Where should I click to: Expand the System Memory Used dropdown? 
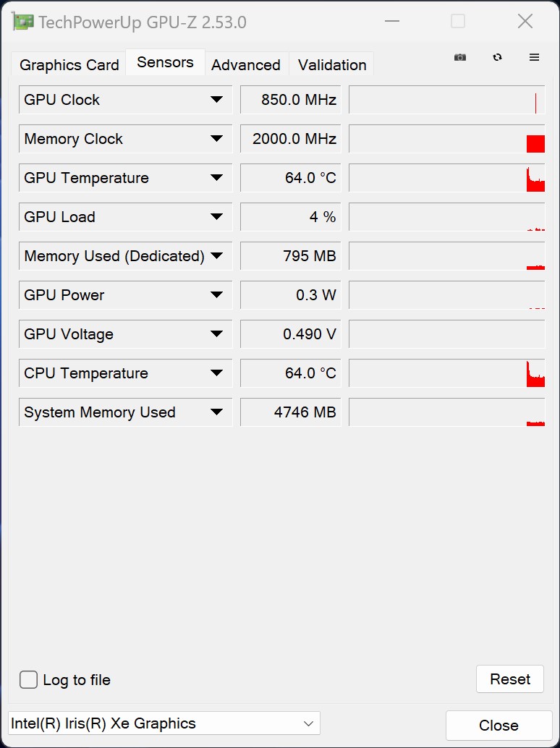(216, 412)
